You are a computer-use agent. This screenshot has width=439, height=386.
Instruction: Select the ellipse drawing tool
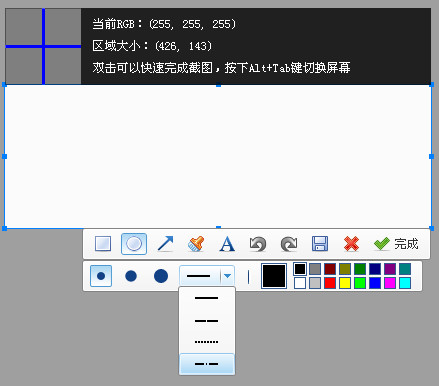(x=134, y=244)
